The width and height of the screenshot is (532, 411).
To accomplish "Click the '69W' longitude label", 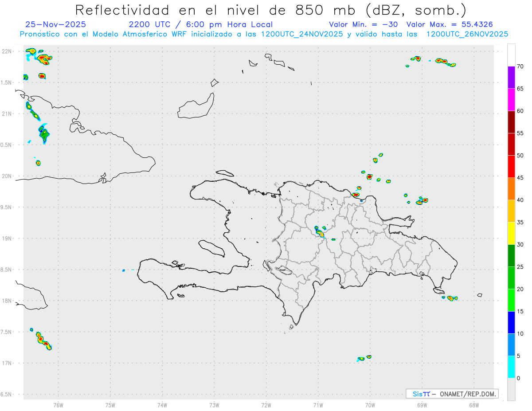I will (x=422, y=404).
